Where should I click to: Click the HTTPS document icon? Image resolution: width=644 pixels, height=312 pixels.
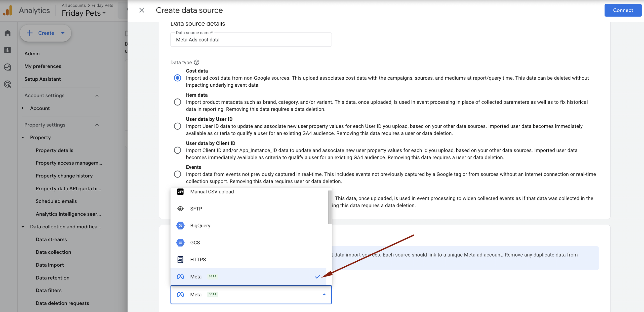[180, 259]
